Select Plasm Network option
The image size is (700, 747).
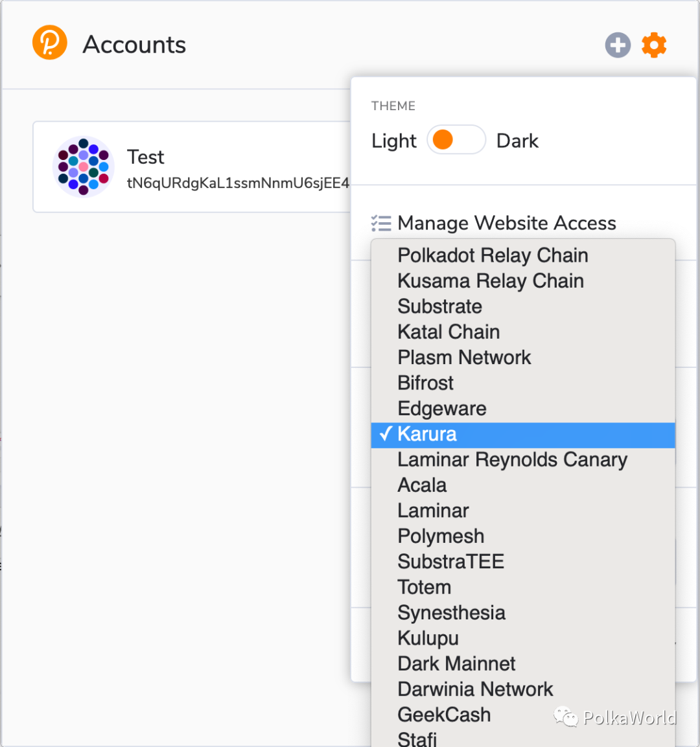[x=523, y=357]
